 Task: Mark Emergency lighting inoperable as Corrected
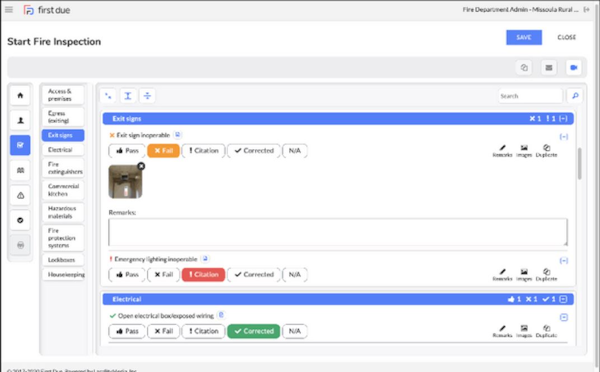point(254,275)
